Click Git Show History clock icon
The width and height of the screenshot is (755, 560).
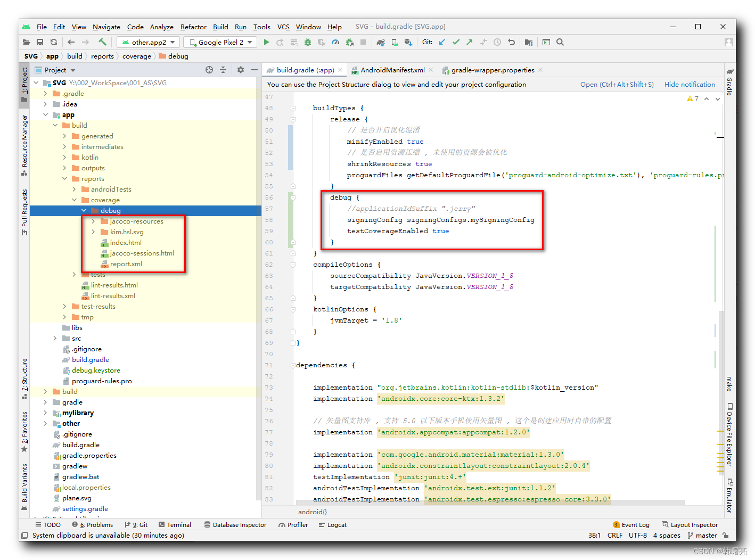click(497, 42)
